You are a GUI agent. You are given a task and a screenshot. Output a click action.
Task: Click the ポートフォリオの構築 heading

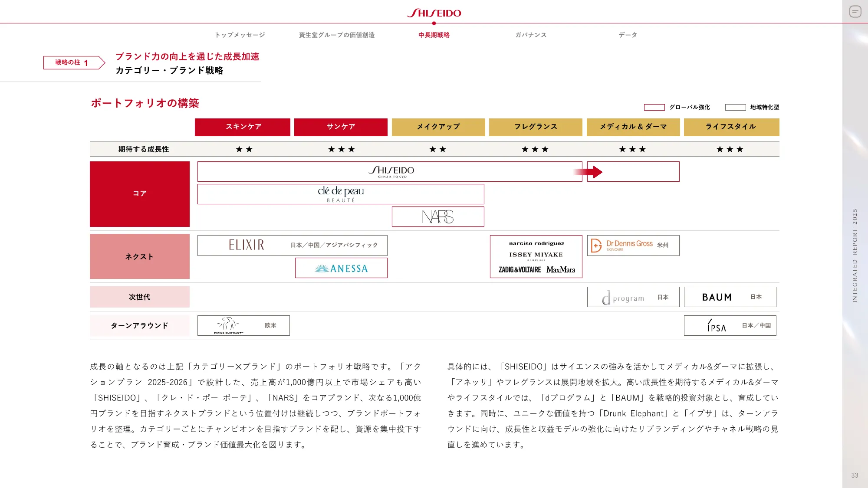pos(145,103)
